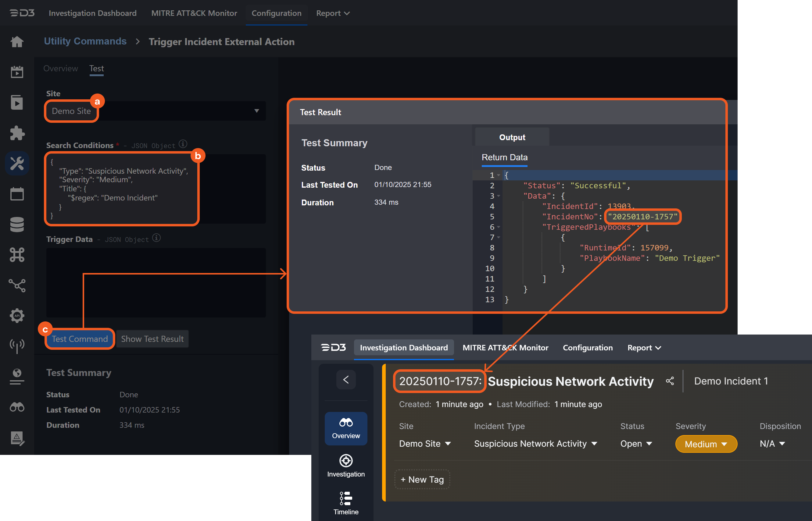The height and width of the screenshot is (521, 812).
Task: Click the share icon beside incident title
Action: coord(670,381)
